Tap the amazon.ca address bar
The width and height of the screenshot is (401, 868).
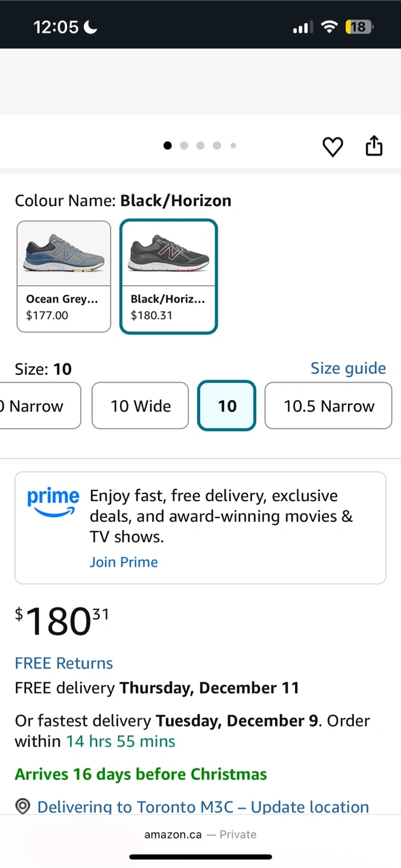[x=200, y=834]
